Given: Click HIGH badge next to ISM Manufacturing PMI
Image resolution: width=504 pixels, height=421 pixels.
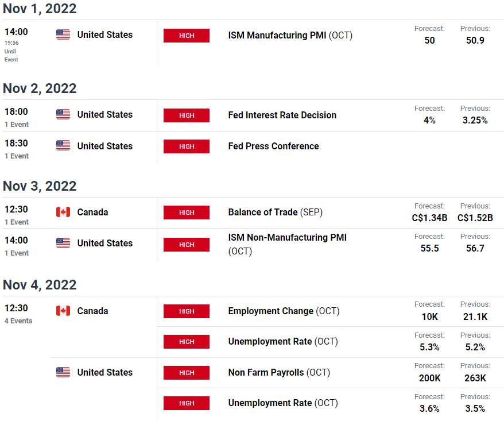Looking at the screenshot, I should [187, 36].
